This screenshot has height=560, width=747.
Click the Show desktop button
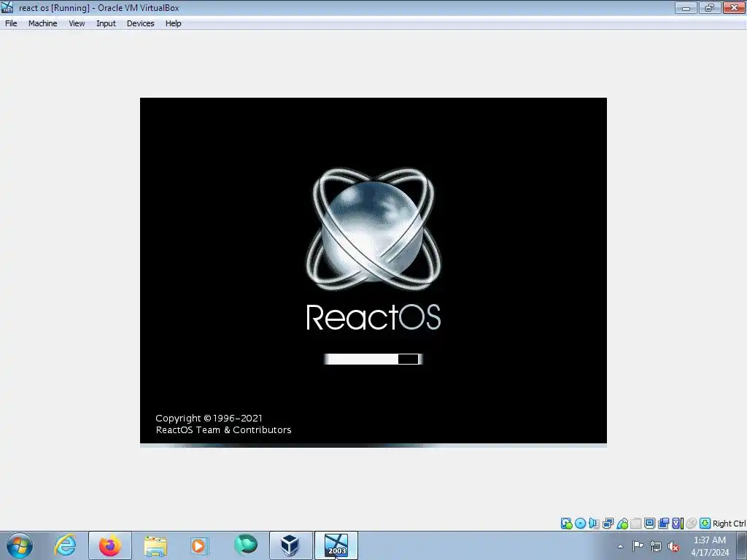742,545
